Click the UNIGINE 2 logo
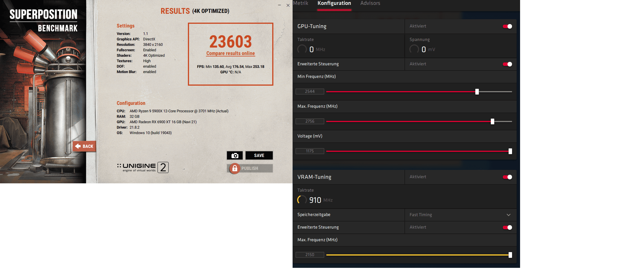 click(143, 167)
